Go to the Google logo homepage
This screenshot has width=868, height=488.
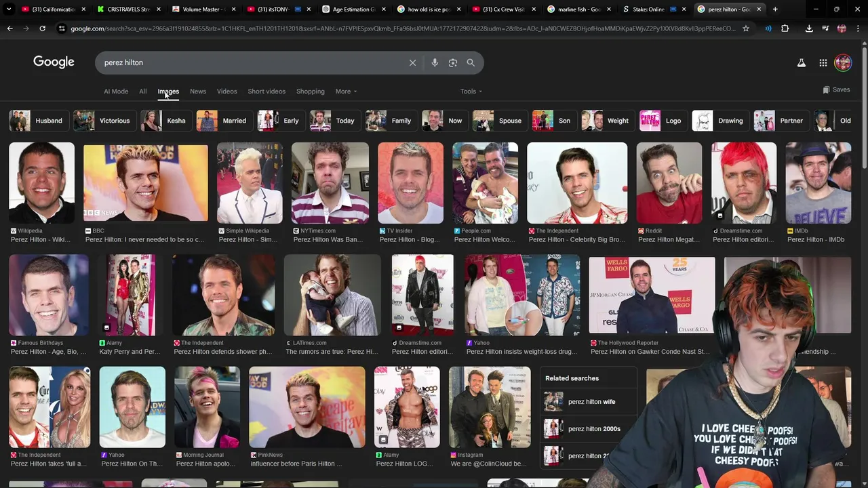pyautogui.click(x=54, y=62)
